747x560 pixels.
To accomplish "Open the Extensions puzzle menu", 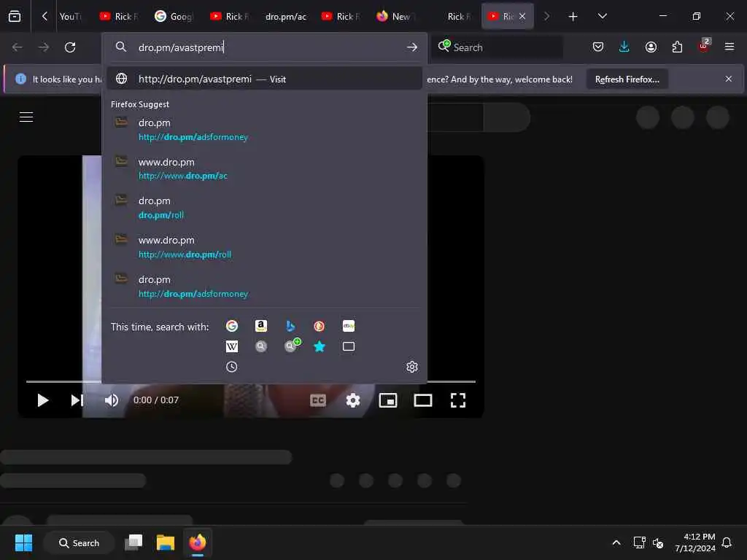I will [677, 47].
